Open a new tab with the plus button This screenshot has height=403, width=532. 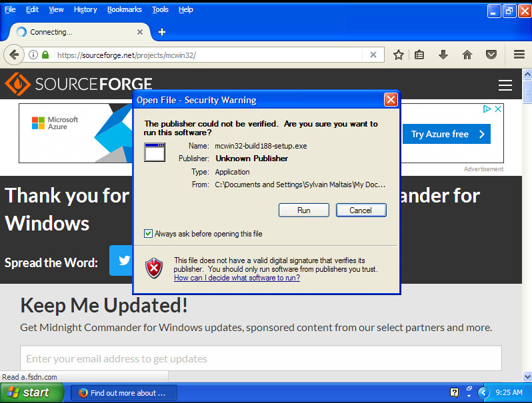point(162,32)
